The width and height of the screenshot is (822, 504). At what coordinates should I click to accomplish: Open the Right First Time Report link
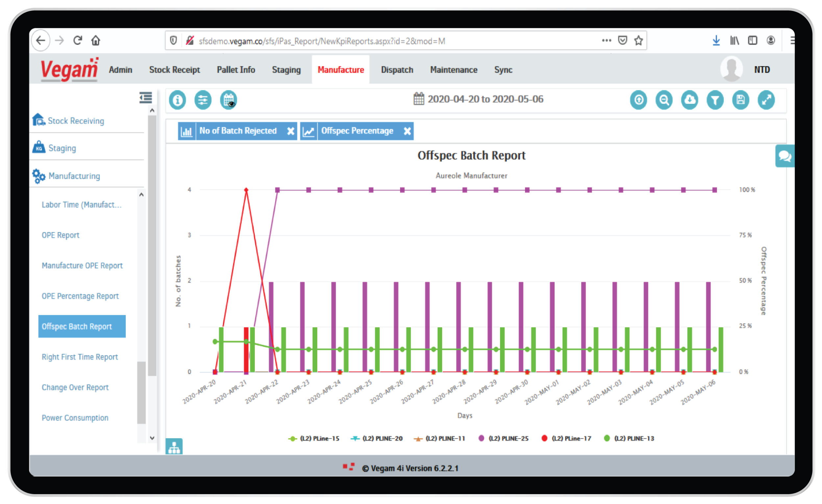pyautogui.click(x=79, y=357)
